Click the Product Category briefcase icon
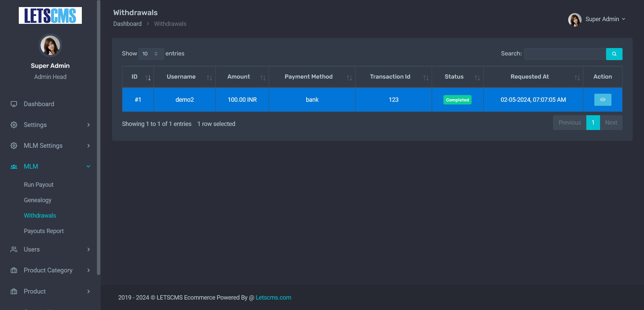644x310 pixels. (x=14, y=270)
